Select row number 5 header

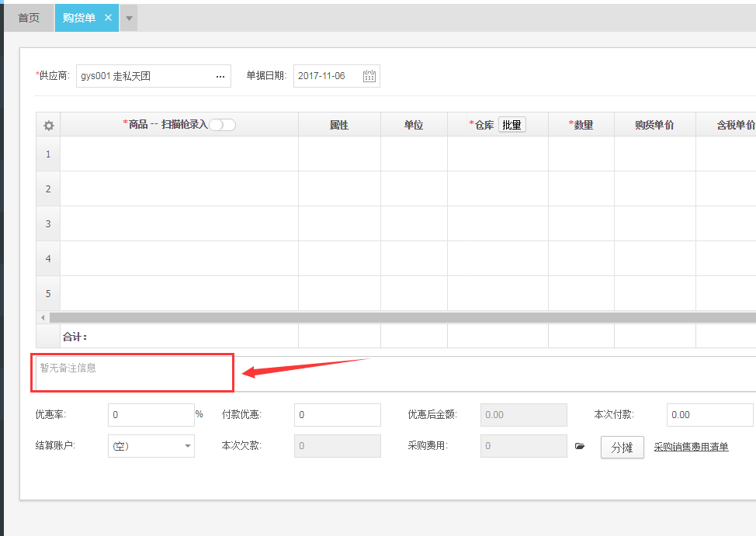(x=48, y=293)
